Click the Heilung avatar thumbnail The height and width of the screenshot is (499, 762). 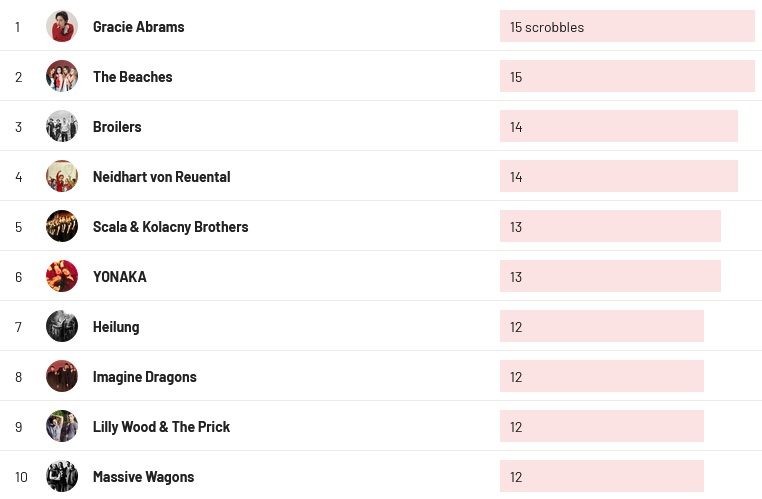coord(62,327)
